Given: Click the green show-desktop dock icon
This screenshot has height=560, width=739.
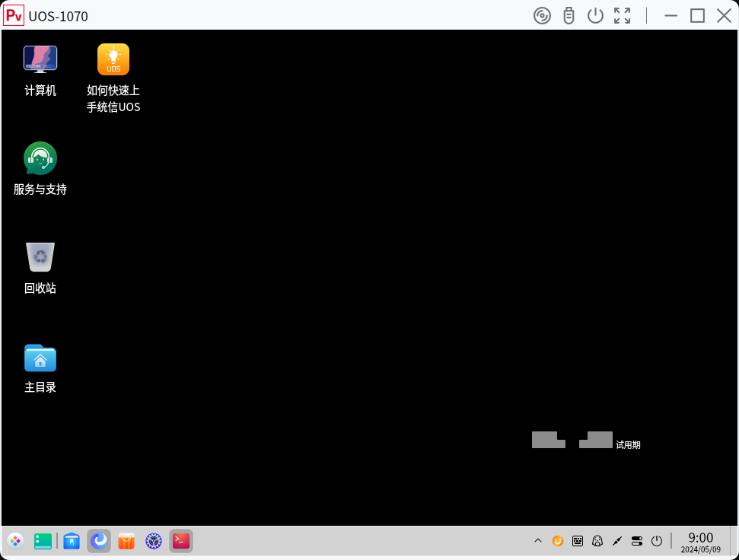Looking at the screenshot, I should [43, 541].
